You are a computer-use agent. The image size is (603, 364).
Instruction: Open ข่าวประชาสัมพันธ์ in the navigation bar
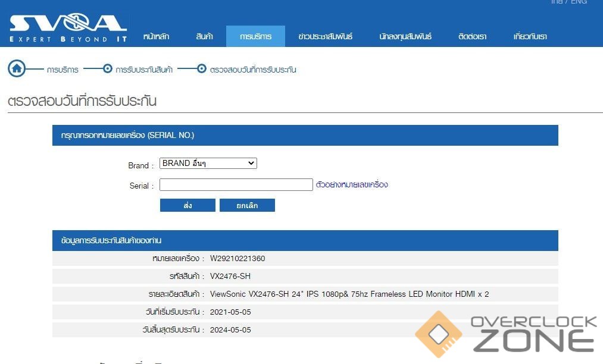coord(326,36)
